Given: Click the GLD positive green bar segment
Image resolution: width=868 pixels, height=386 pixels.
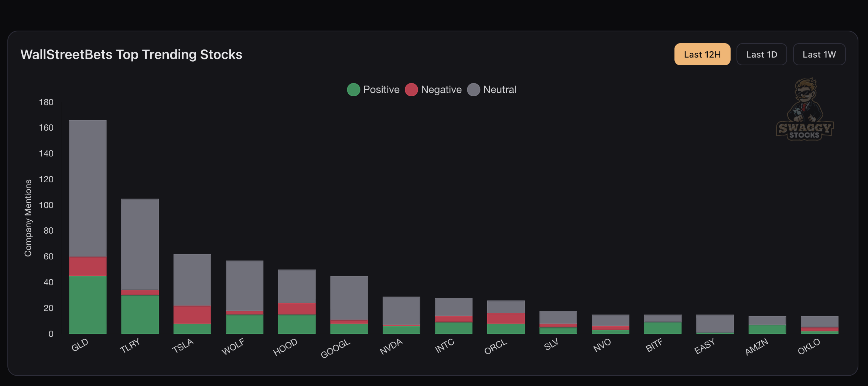Looking at the screenshot, I should pyautogui.click(x=88, y=305).
